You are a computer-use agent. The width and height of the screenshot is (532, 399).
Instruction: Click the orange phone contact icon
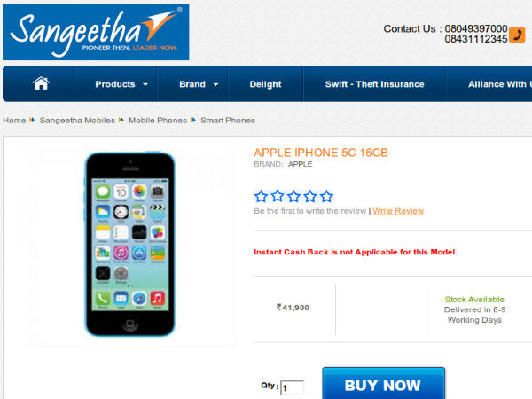517,35
